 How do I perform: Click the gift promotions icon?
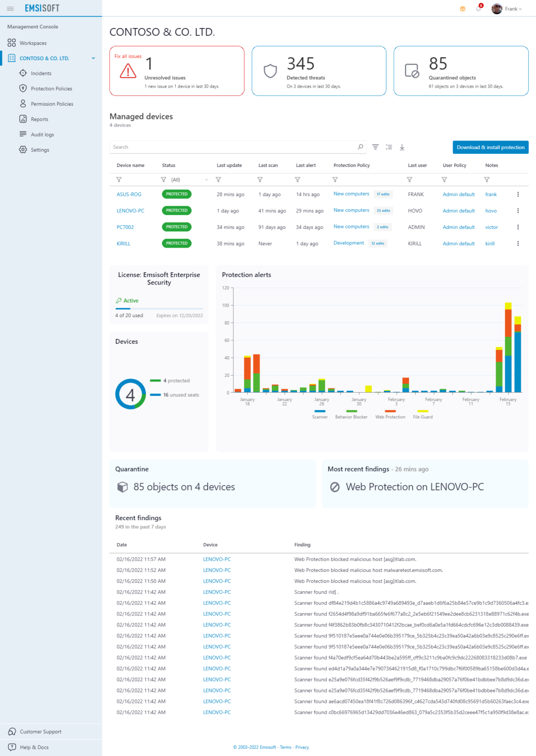coord(462,8)
